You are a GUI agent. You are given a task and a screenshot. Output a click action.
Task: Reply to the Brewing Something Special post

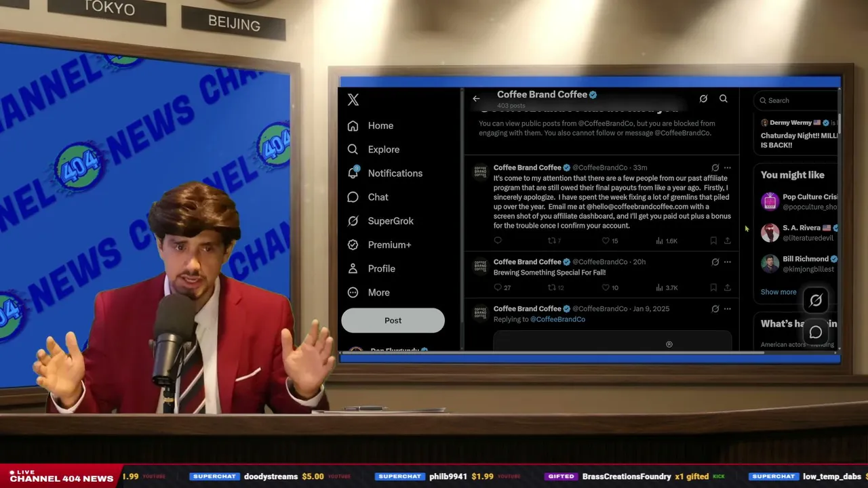(x=502, y=287)
